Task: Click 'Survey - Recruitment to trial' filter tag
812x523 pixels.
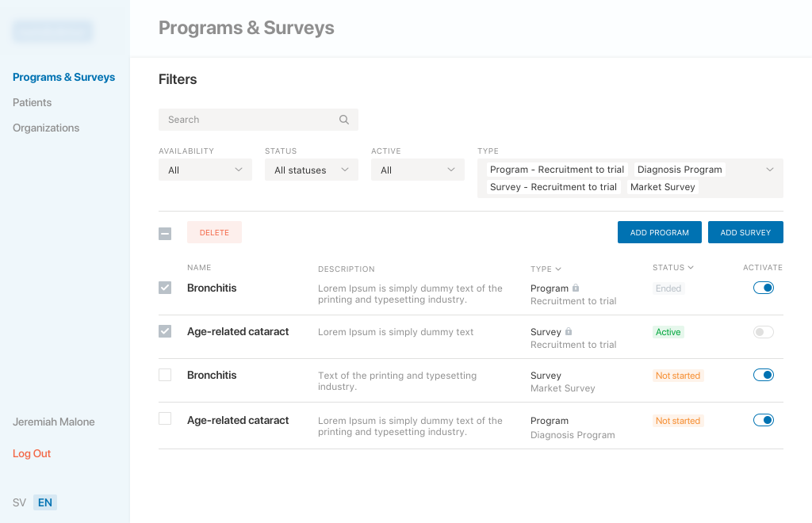Action: [x=553, y=187]
